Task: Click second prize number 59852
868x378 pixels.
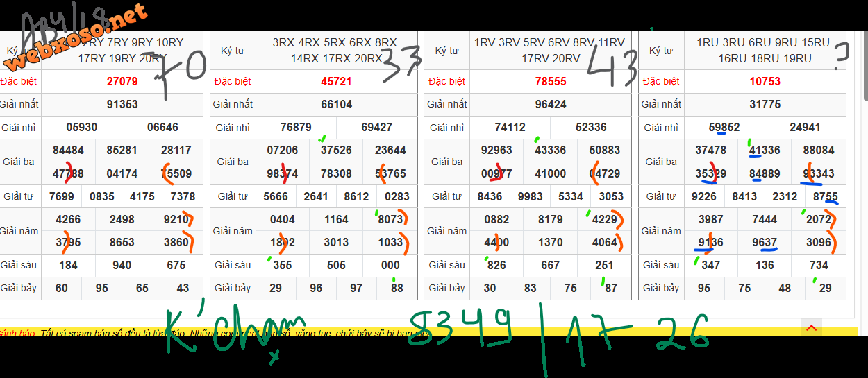Action: tap(724, 128)
